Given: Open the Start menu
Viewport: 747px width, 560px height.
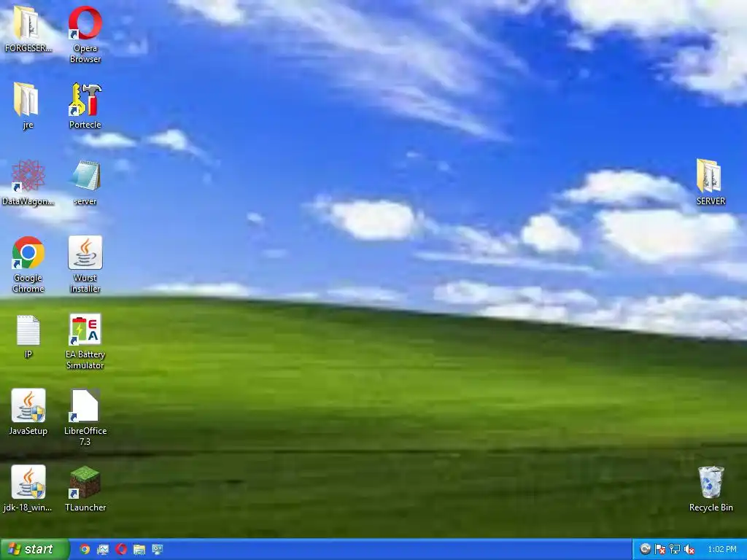Looking at the screenshot, I should point(34,549).
